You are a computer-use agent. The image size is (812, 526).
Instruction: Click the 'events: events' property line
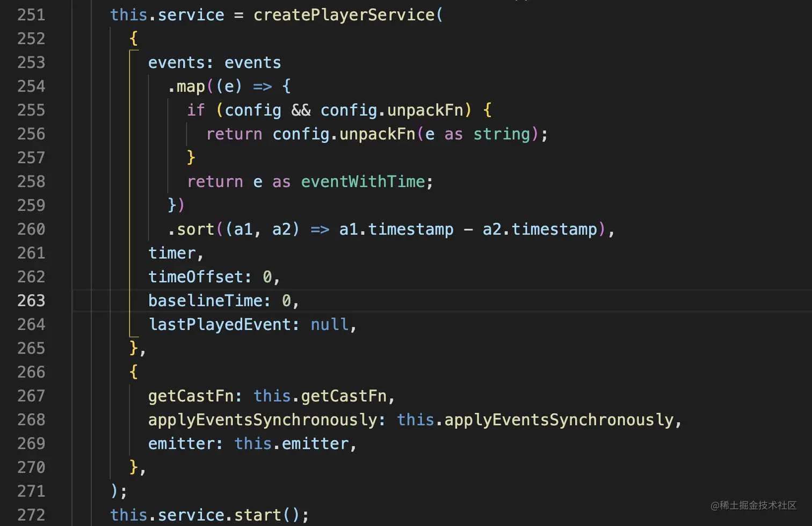point(214,63)
